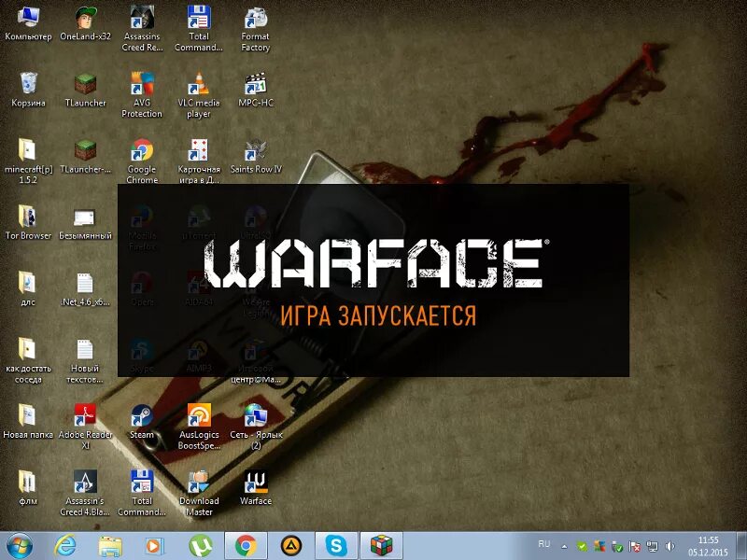Open the minecraft[p] 1.5.2 folder
Screen dimensions: 747x560
point(28,161)
